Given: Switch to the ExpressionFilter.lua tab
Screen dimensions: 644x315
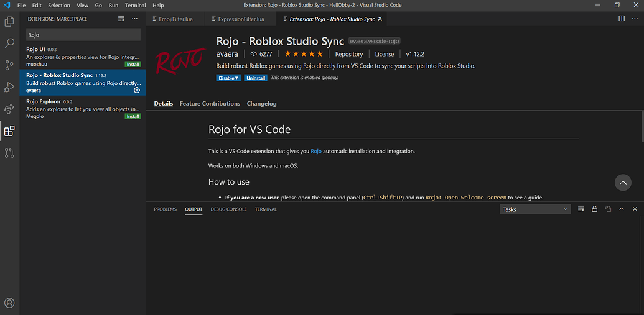Looking at the screenshot, I should [x=241, y=19].
